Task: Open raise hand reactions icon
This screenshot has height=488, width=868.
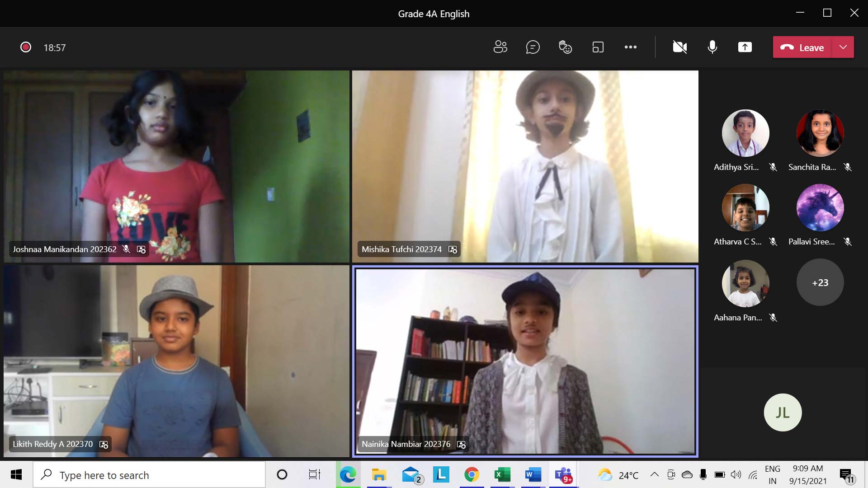Action: tap(565, 47)
